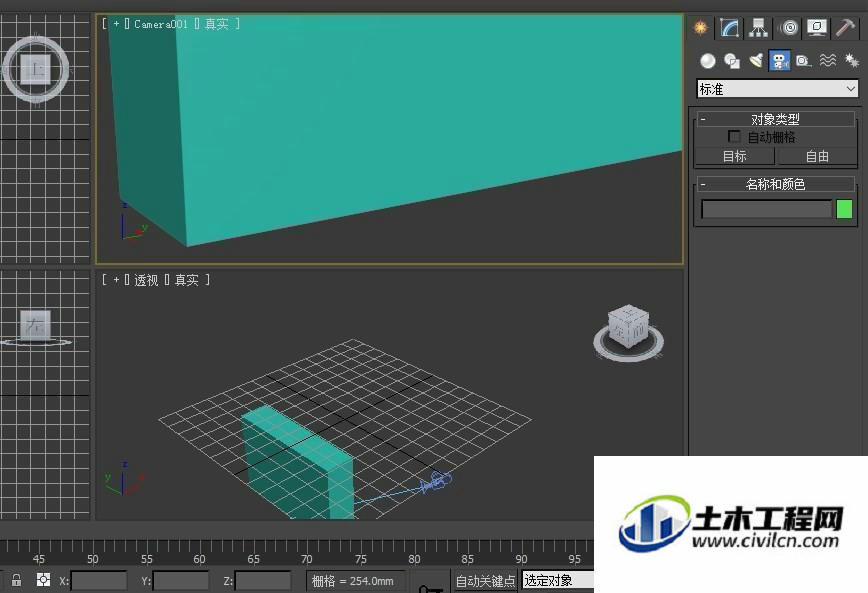
Task: Click the 自由 camera button
Action: pyautogui.click(x=817, y=157)
